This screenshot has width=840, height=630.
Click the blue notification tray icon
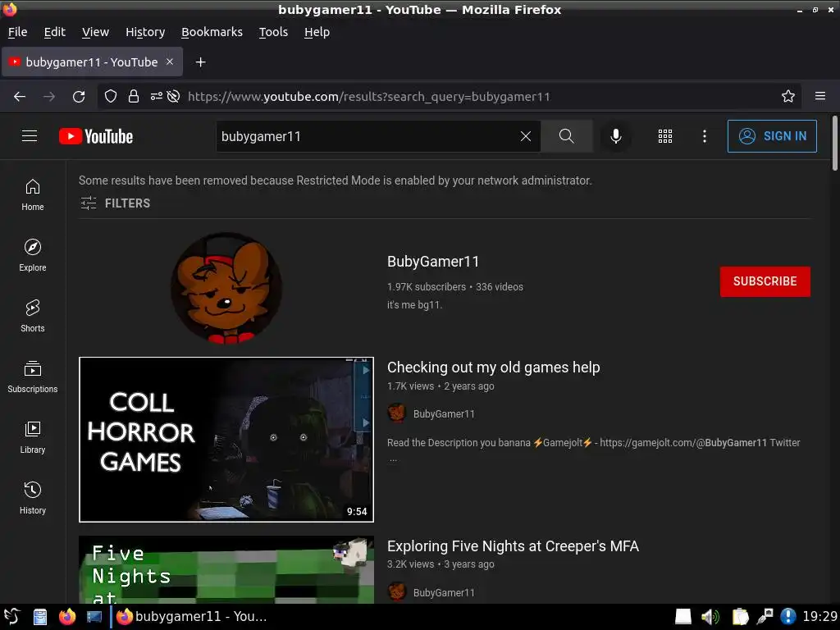pos(788,617)
